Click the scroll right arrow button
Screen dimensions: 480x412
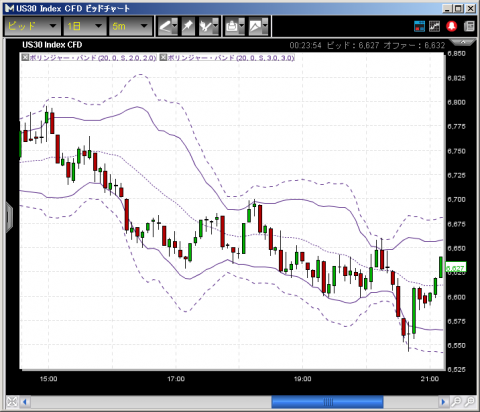click(x=443, y=402)
